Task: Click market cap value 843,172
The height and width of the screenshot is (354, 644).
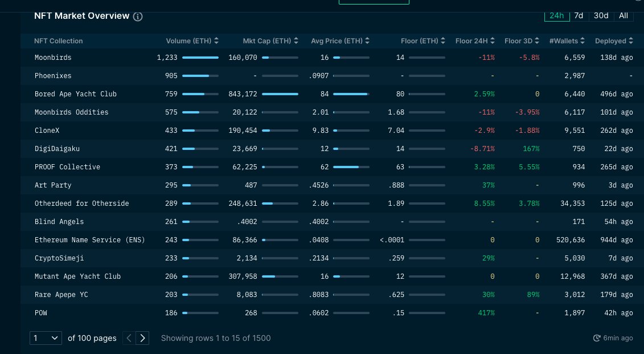Action: 243,93
